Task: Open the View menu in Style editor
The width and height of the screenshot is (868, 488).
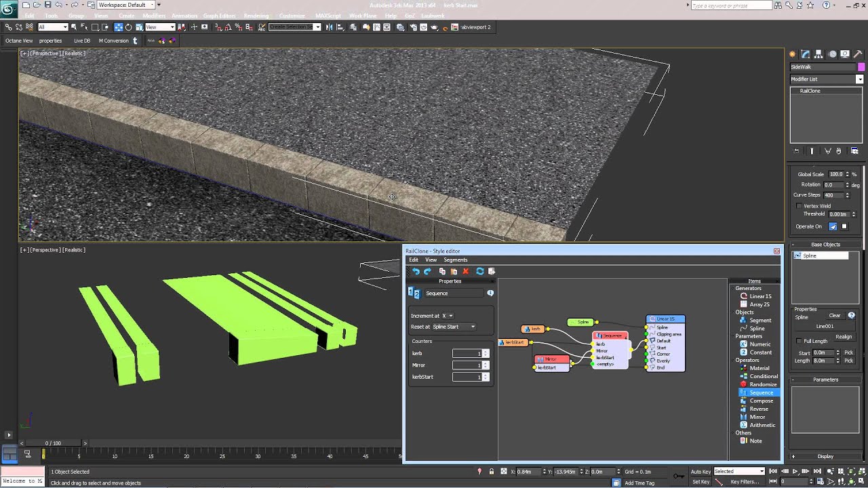Action: click(x=431, y=260)
